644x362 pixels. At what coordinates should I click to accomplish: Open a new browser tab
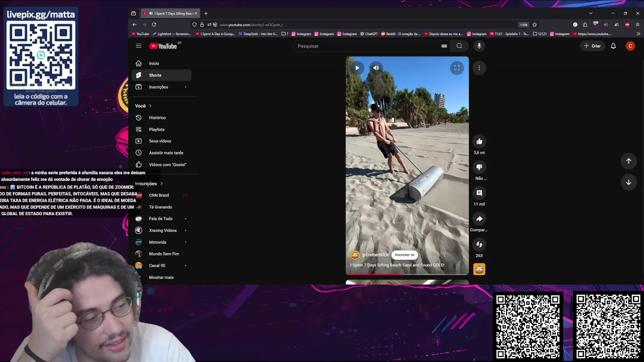tap(206, 14)
